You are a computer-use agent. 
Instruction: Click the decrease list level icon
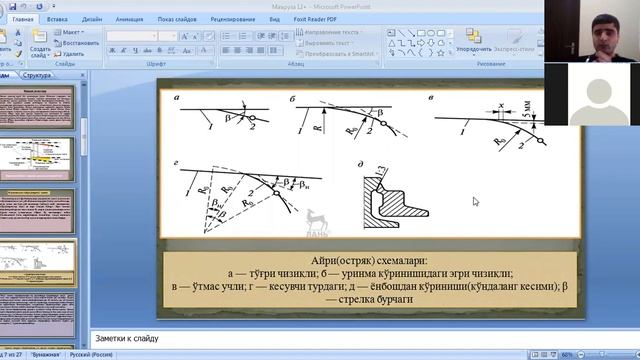click(x=261, y=36)
